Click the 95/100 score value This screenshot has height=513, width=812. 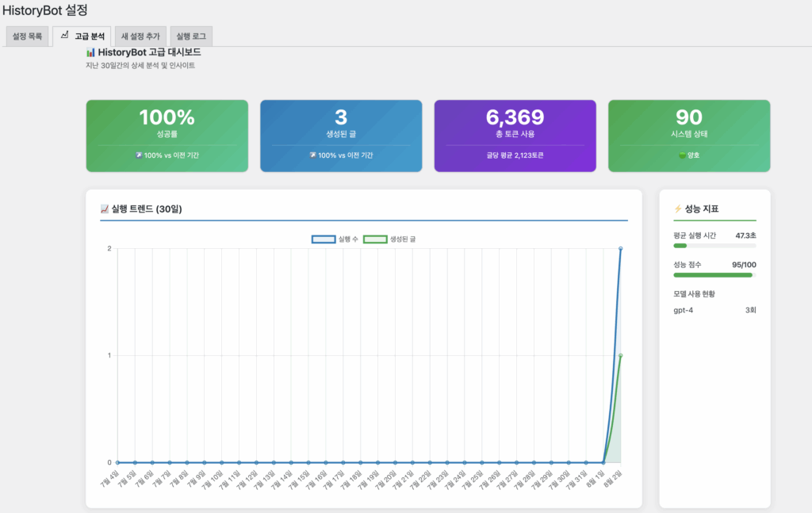[744, 265]
